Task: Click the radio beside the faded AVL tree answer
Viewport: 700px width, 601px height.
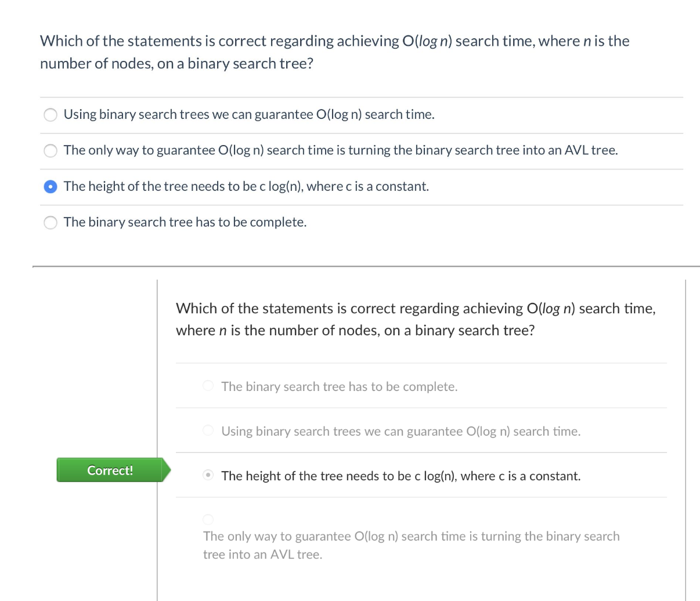Action: 208,519
